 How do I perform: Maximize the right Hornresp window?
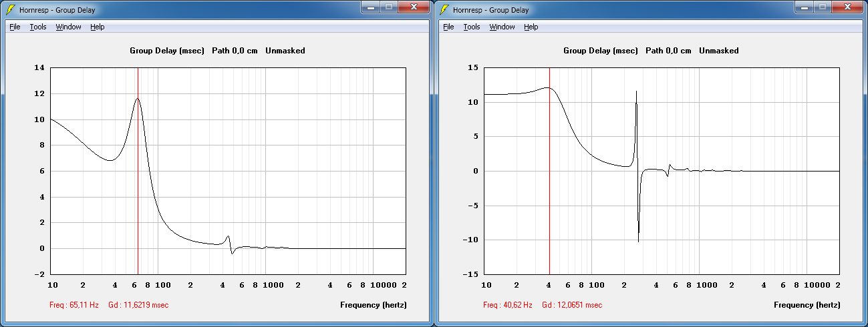pos(823,7)
